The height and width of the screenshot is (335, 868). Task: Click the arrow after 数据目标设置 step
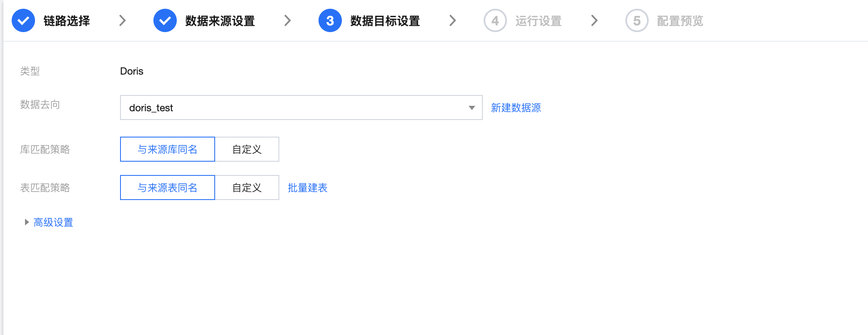pyautogui.click(x=452, y=20)
